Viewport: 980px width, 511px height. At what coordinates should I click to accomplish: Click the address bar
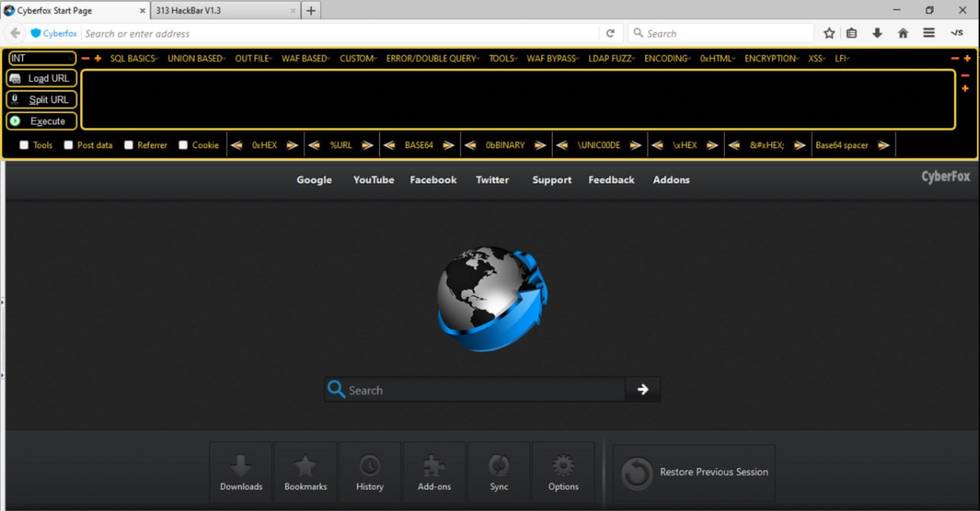coord(340,33)
